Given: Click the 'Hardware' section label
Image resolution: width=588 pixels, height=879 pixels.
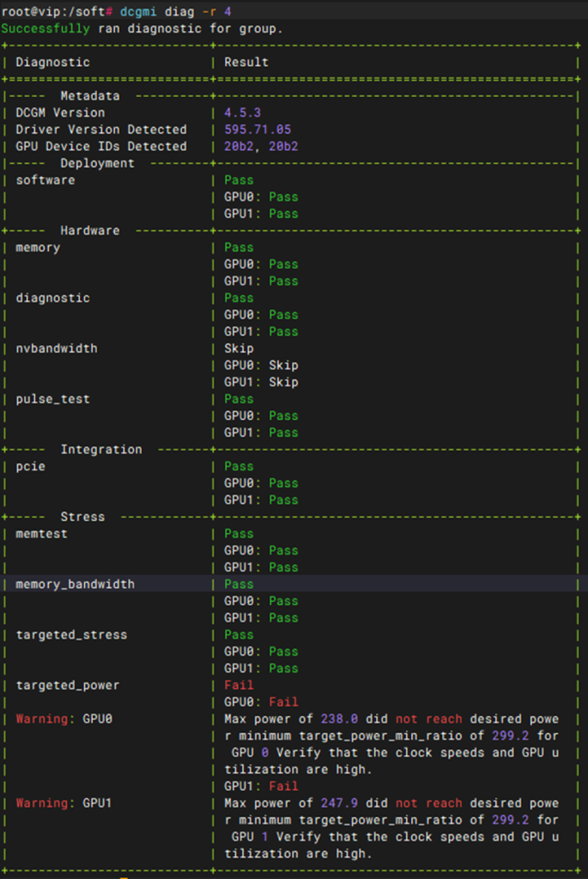Looking at the screenshot, I should pos(89,230).
